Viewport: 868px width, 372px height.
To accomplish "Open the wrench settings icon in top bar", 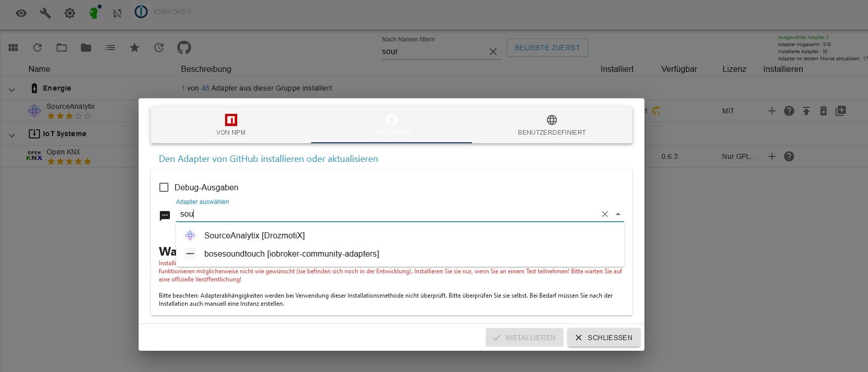I will coord(46,13).
